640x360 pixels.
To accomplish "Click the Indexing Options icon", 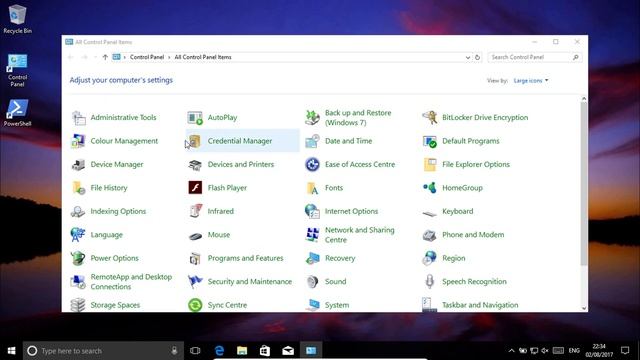I will pos(78,211).
